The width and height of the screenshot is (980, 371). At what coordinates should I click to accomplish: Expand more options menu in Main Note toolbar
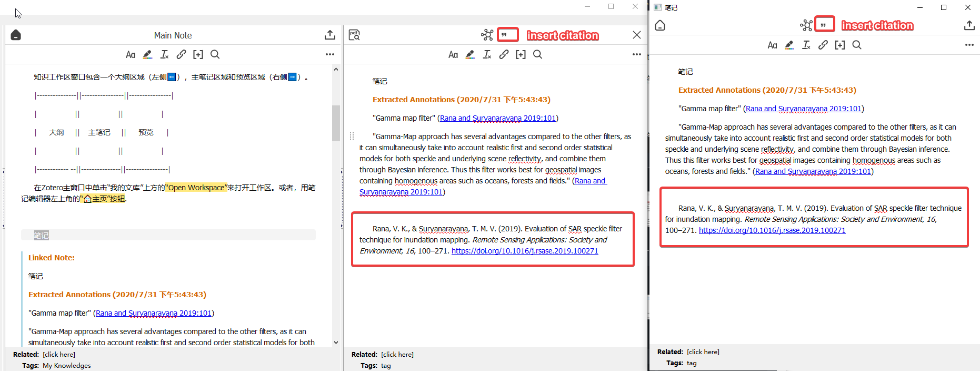point(329,54)
